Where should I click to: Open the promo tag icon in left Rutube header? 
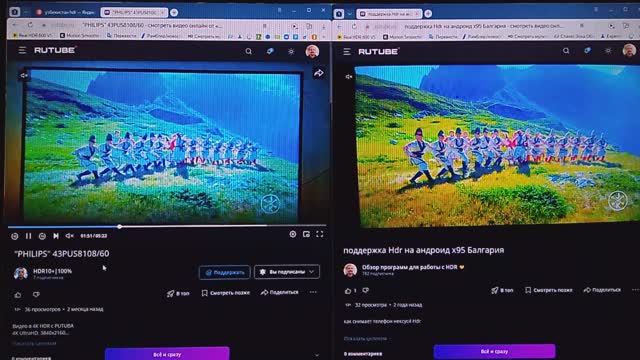coord(270,51)
